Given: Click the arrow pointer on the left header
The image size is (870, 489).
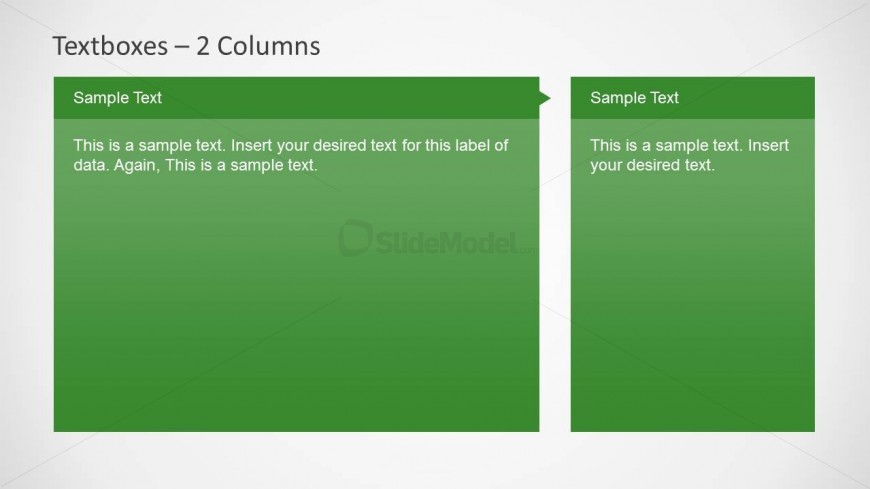Looking at the screenshot, I should pos(544,97).
